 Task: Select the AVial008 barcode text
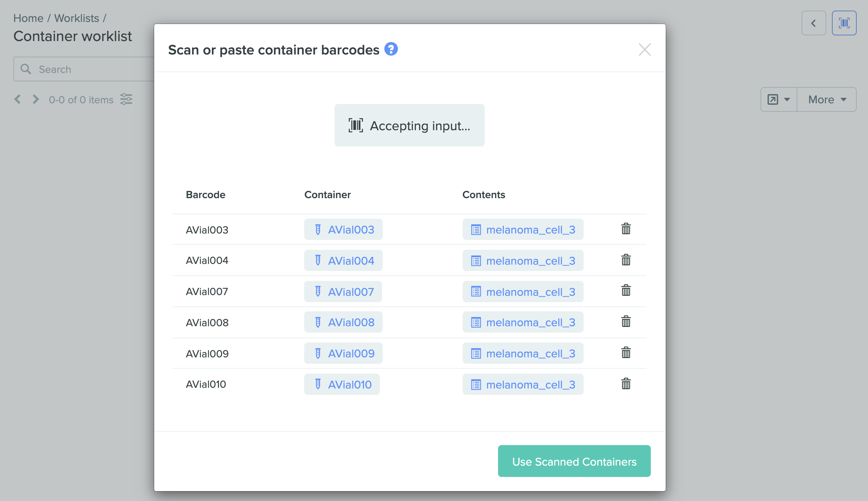tap(207, 323)
